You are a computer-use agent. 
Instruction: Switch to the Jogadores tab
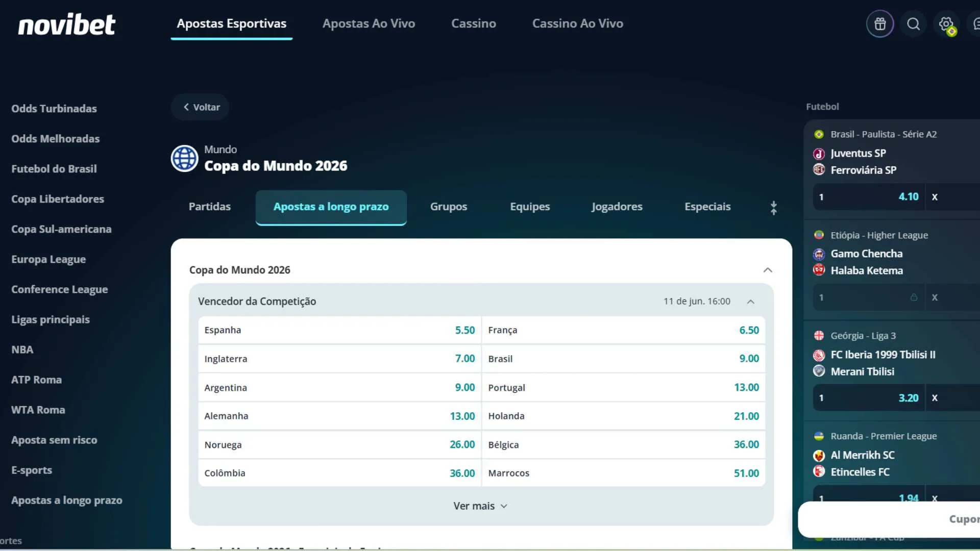click(617, 207)
